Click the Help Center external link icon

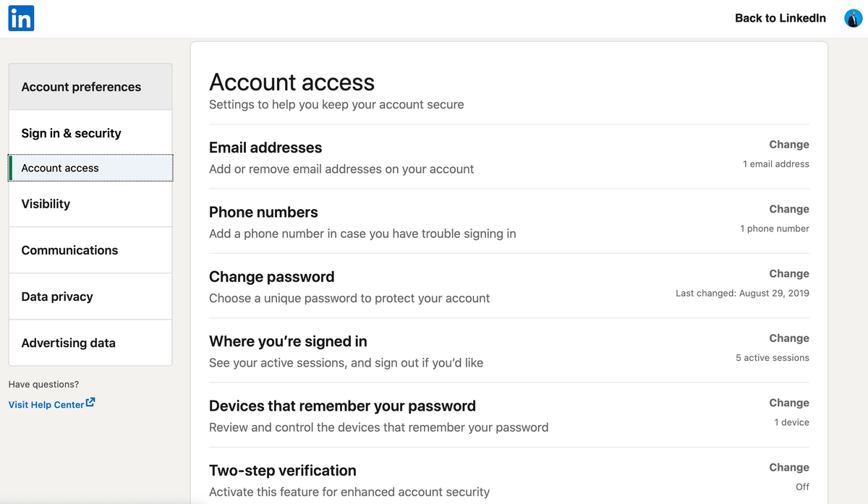click(90, 403)
